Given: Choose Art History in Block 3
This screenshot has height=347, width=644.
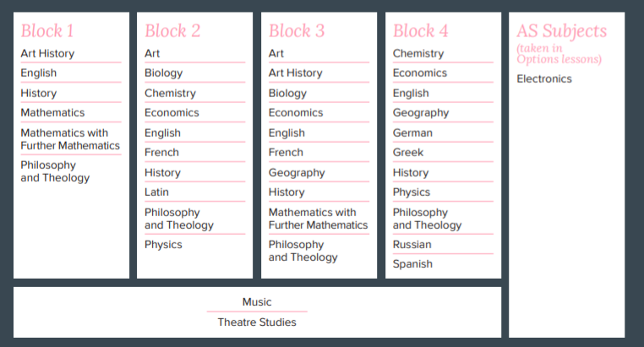Looking at the screenshot, I should point(295,73).
